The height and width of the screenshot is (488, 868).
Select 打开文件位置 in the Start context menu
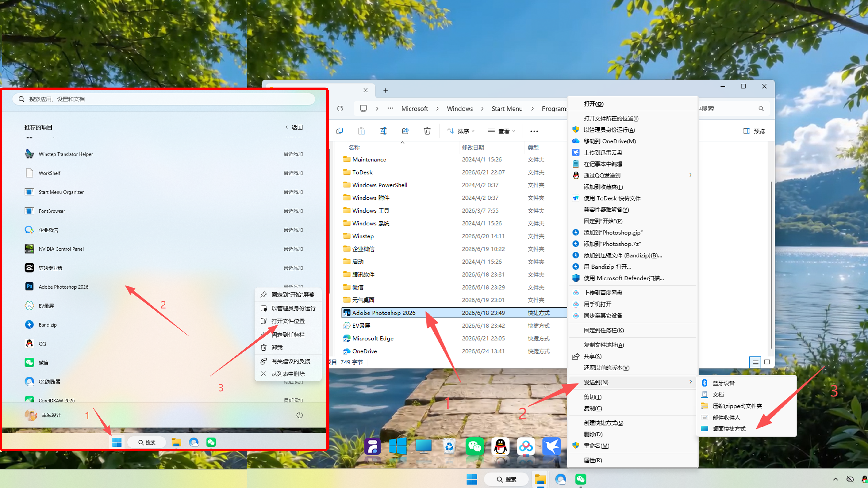click(288, 321)
